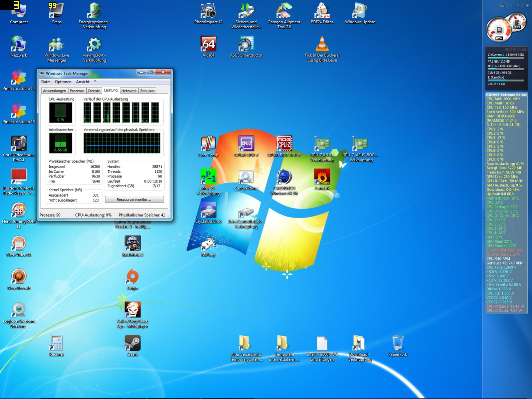The height and width of the screenshot is (399, 532).
Task: Open Temporäre Internetdateien folder
Action: click(284, 348)
